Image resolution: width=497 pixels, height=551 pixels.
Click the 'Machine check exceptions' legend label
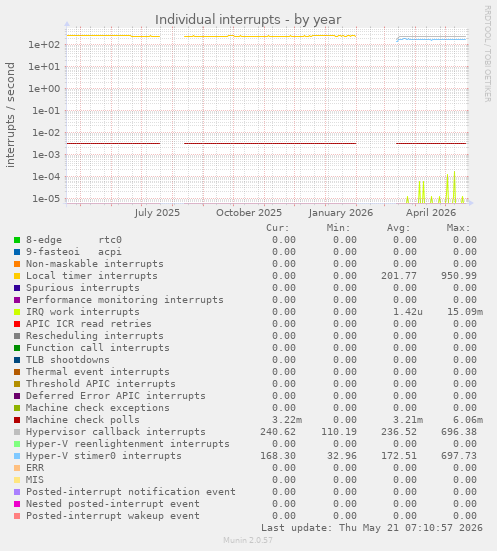(x=98, y=408)
